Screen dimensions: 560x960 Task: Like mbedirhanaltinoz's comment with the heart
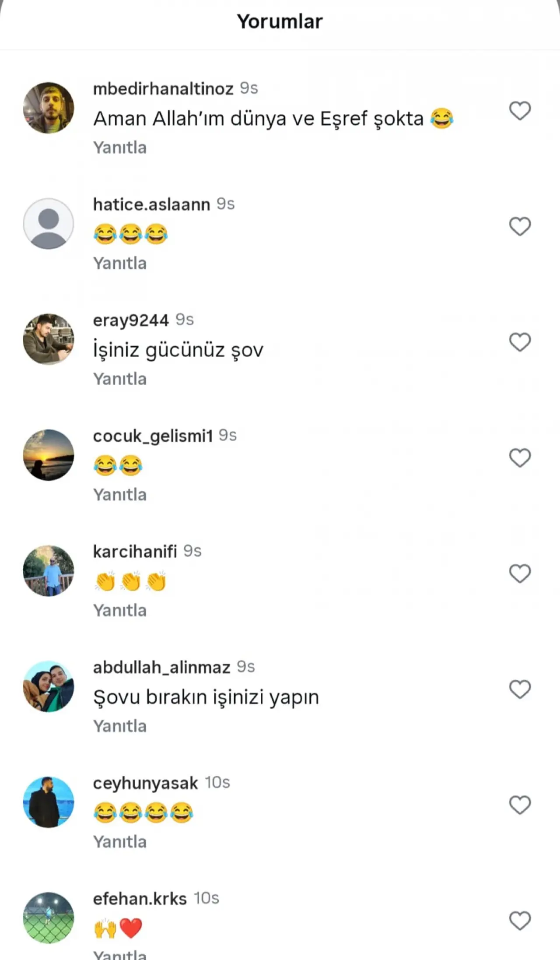coord(520,111)
